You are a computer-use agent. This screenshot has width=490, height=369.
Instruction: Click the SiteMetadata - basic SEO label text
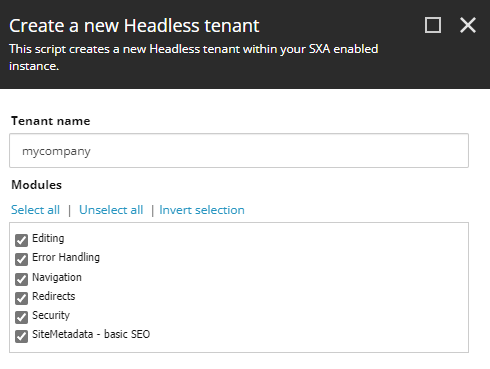(x=91, y=334)
